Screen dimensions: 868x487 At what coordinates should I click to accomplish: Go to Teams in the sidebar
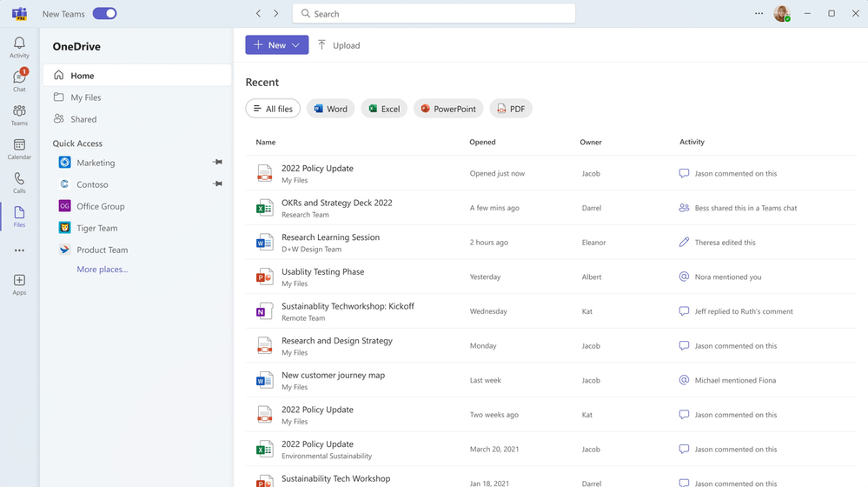(x=19, y=115)
